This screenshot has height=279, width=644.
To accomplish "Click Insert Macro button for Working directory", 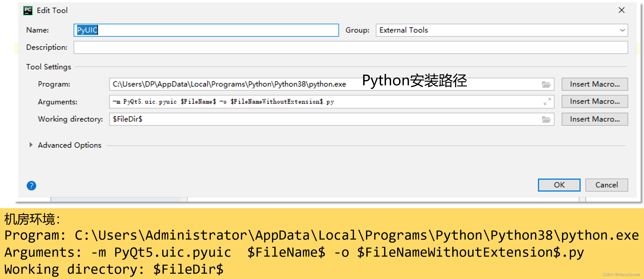I will click(x=595, y=119).
